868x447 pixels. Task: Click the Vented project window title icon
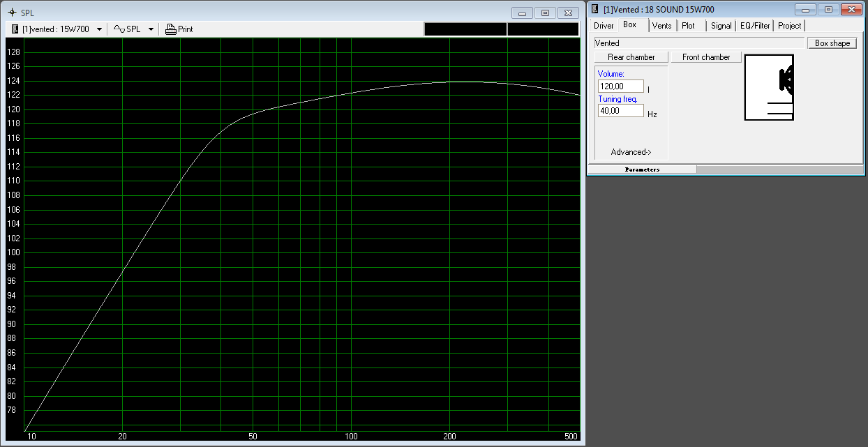(595, 10)
